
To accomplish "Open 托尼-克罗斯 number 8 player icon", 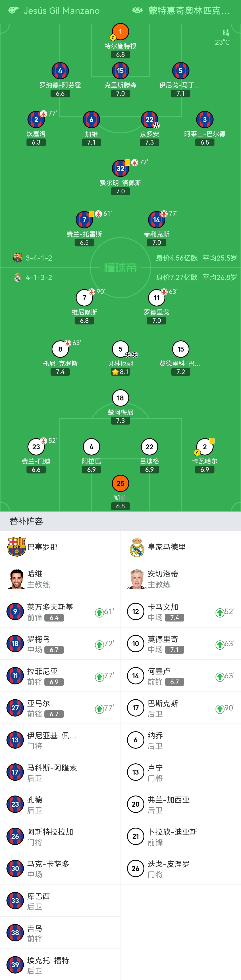I will (x=60, y=349).
